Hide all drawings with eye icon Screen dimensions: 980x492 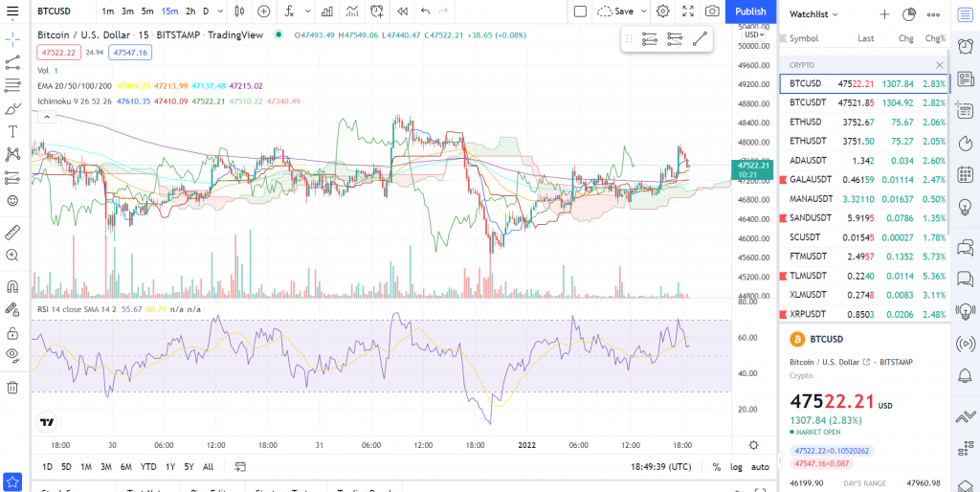point(12,356)
